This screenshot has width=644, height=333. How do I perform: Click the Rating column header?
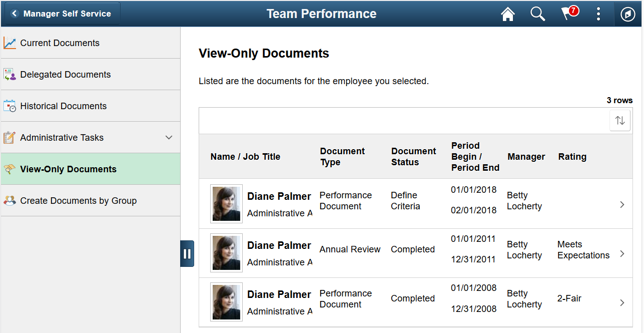(x=572, y=157)
